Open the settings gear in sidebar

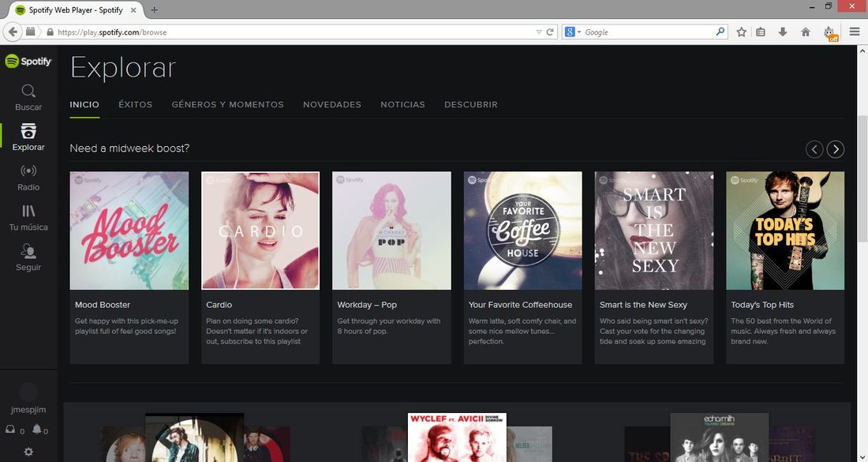(28, 452)
